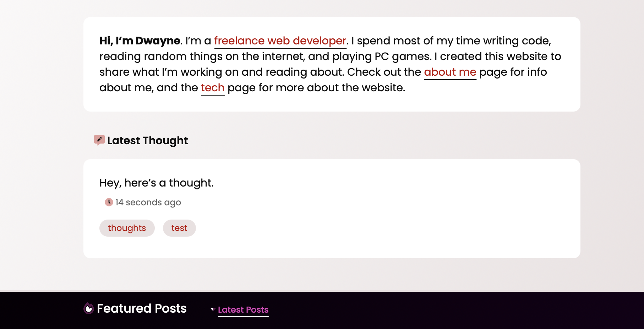644x329 pixels.
Task: Click the clock icon beside the timestamp
Action: (x=109, y=202)
